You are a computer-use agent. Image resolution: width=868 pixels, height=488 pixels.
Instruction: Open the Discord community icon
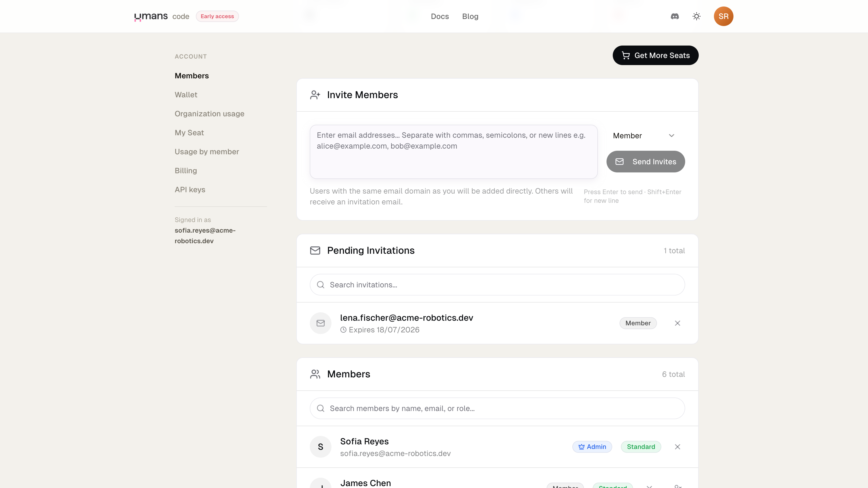[675, 16]
